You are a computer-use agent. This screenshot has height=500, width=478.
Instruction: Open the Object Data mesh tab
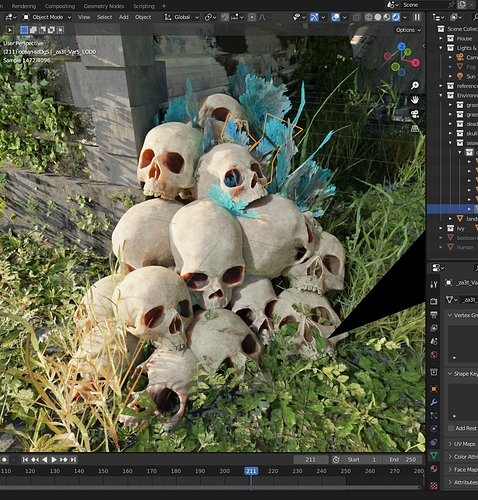coord(434,455)
